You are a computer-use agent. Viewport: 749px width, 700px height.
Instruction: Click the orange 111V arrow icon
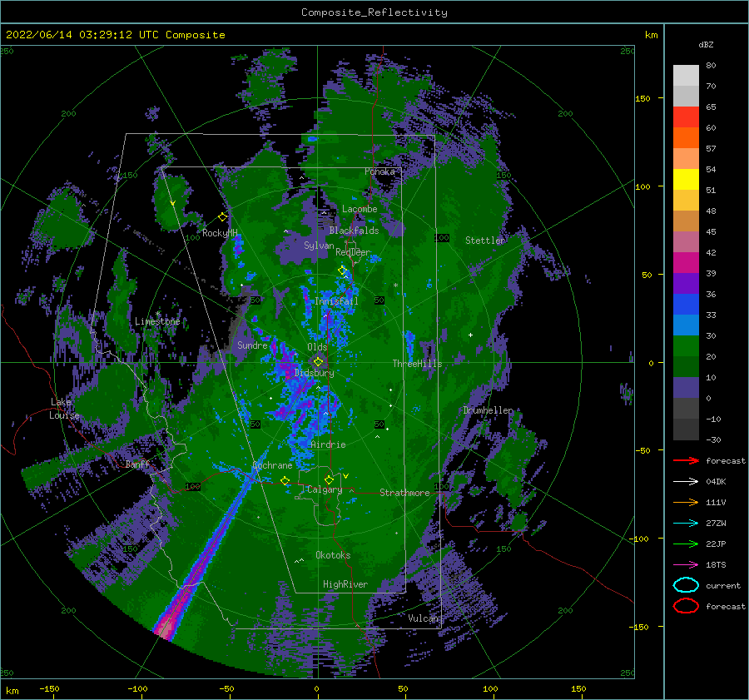pyautogui.click(x=686, y=502)
